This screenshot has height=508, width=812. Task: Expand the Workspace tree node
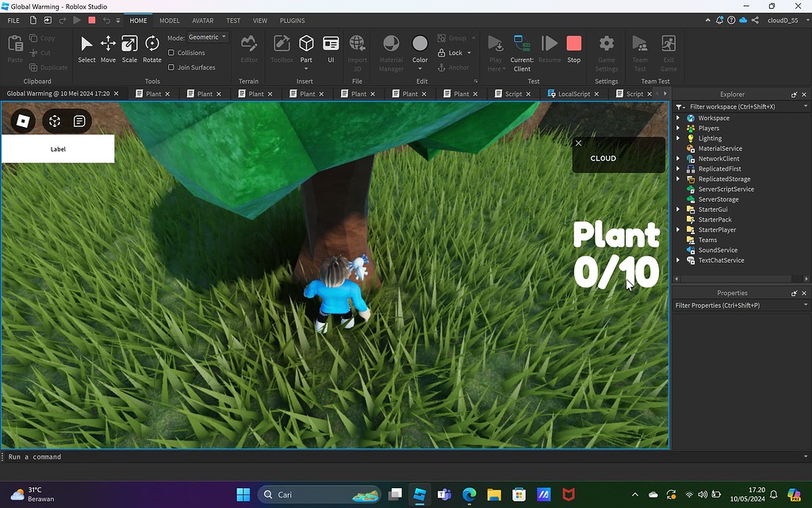[x=679, y=118]
